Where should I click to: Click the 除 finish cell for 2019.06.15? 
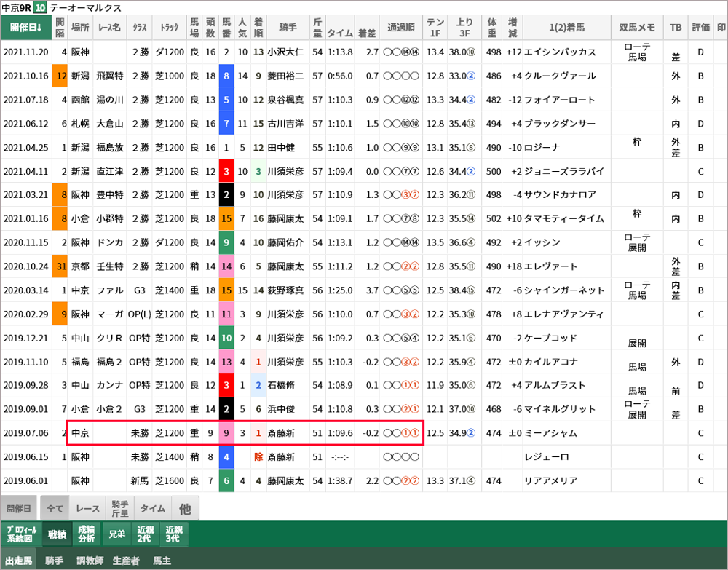pos(258,457)
